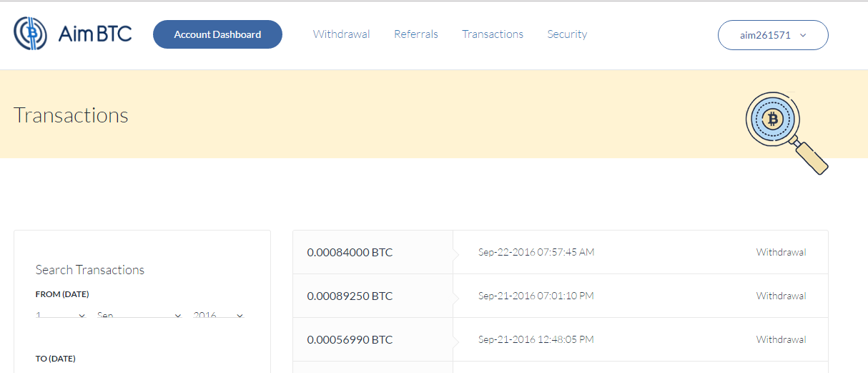The width and height of the screenshot is (868, 373).
Task: Click the chevron beside username aim261571
Action: point(803,35)
